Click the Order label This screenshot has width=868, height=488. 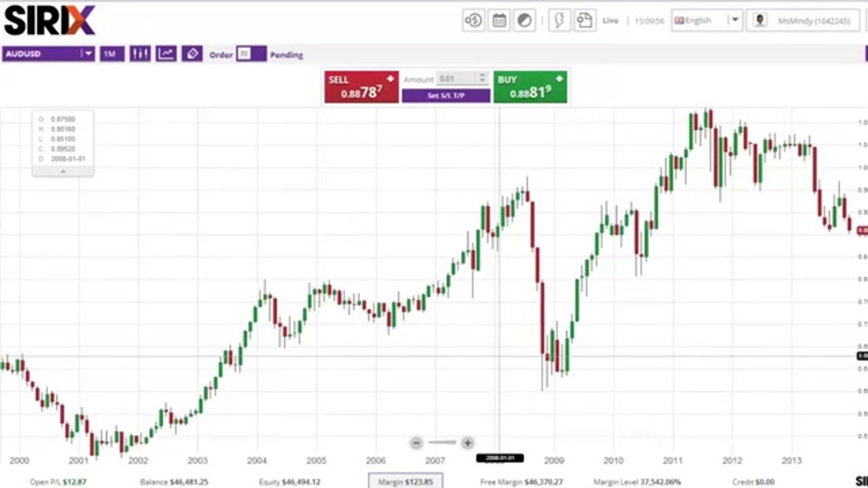pos(221,55)
